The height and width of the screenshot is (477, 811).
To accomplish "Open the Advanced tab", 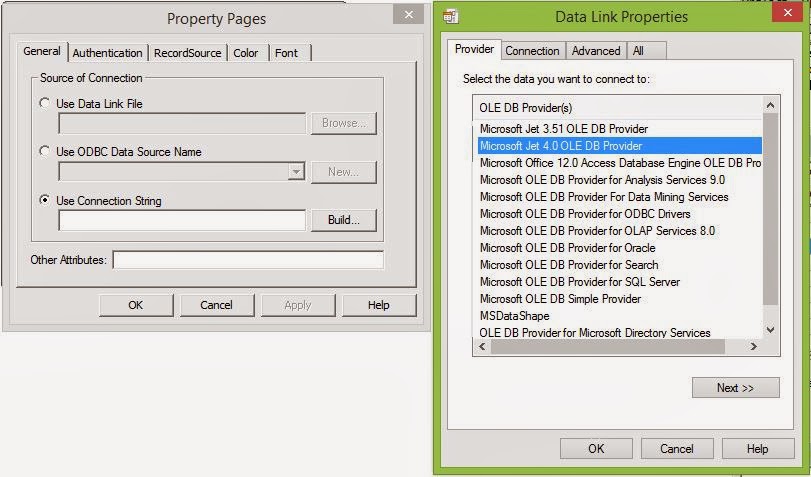I will click(x=596, y=51).
